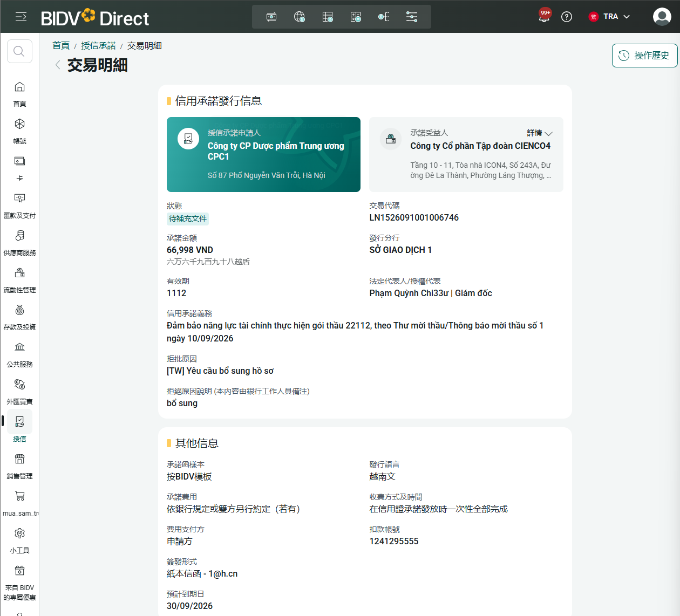Open 小工具 utilities in sidebar

pos(19,540)
